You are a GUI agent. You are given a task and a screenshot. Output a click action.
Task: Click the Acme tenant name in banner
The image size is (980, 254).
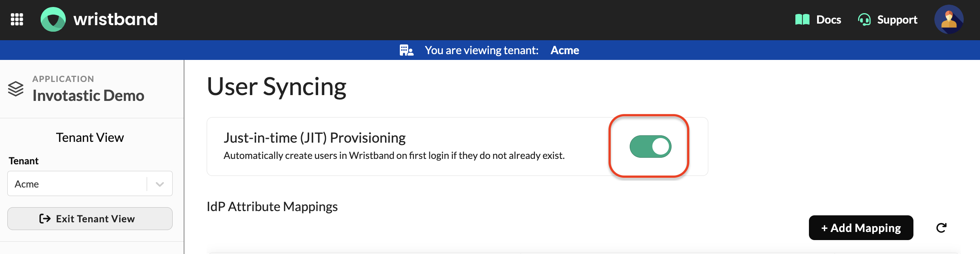click(565, 50)
